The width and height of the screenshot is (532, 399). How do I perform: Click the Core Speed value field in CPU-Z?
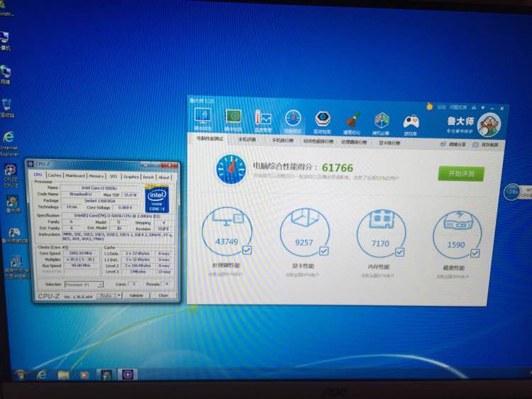coord(81,253)
